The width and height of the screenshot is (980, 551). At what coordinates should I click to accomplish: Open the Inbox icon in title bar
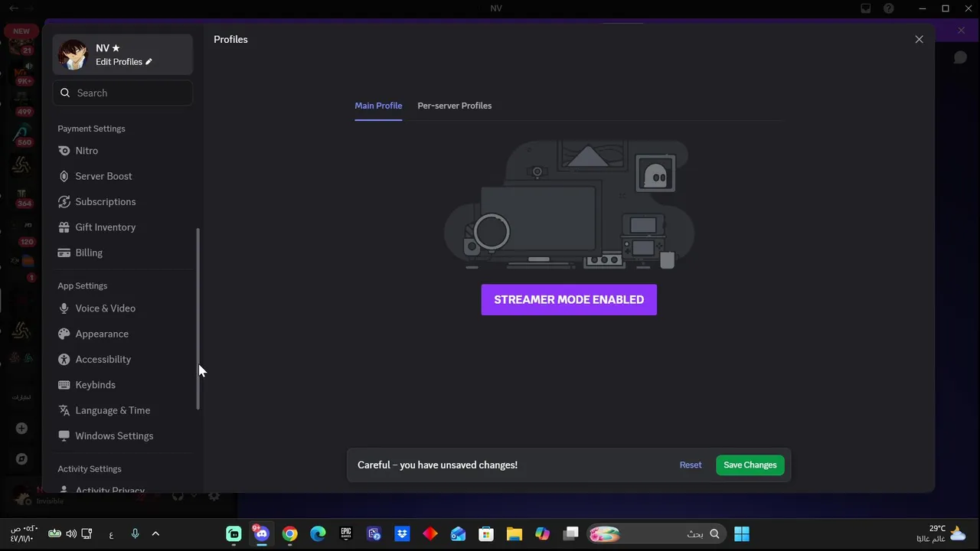pyautogui.click(x=866, y=8)
